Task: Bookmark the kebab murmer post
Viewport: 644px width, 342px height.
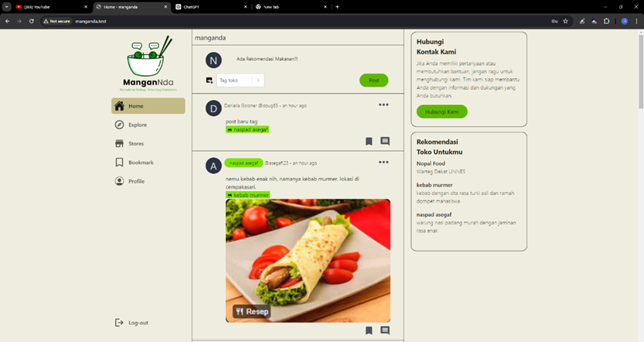Action: pos(369,330)
